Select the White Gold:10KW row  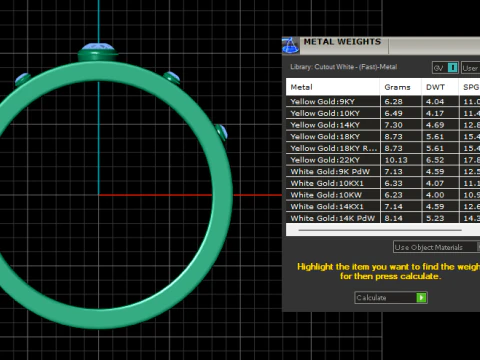[x=383, y=195]
